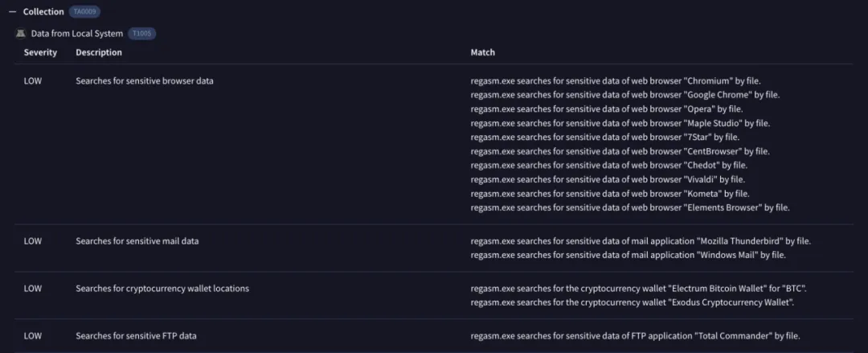Click the Match column header

(482, 52)
